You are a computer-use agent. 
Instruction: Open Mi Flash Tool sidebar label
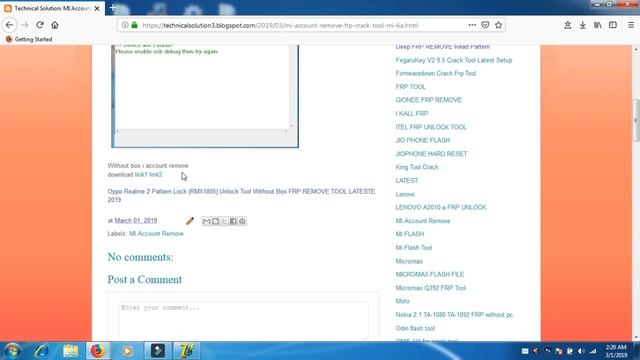(x=413, y=247)
